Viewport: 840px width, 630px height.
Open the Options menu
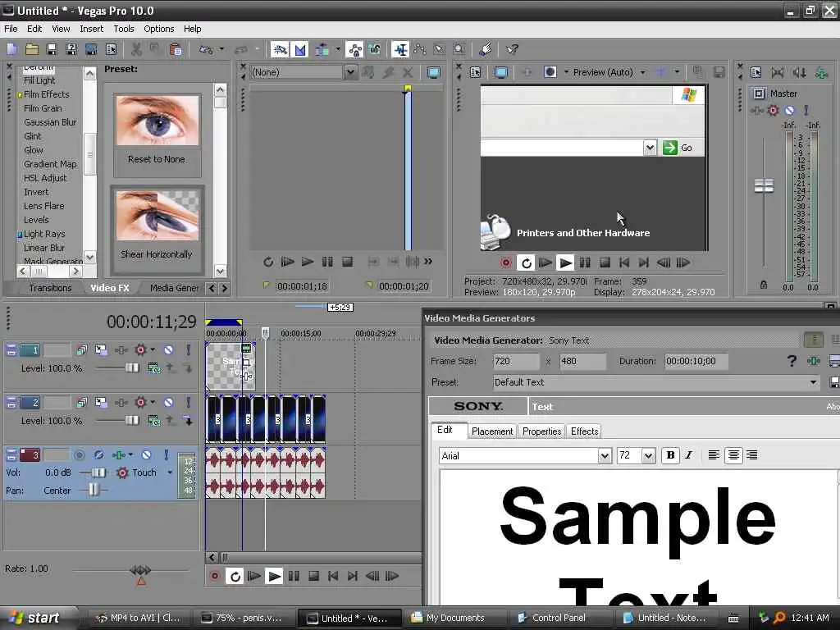point(158,29)
